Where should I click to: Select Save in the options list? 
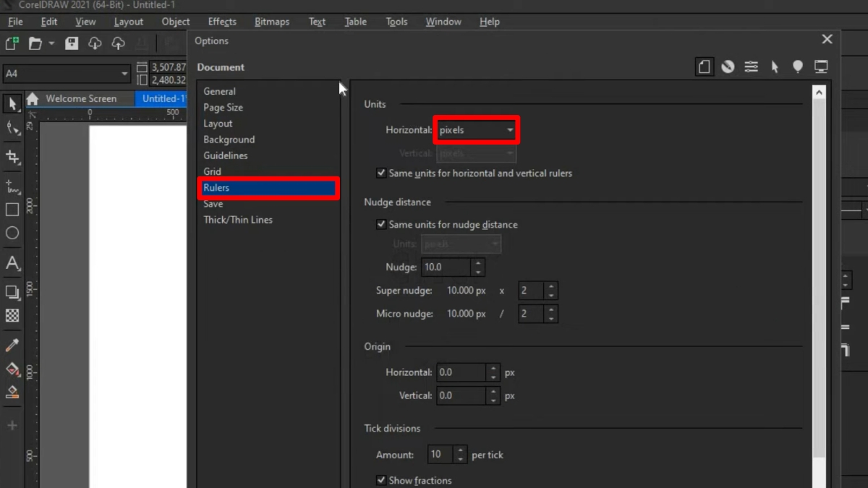[x=213, y=204]
